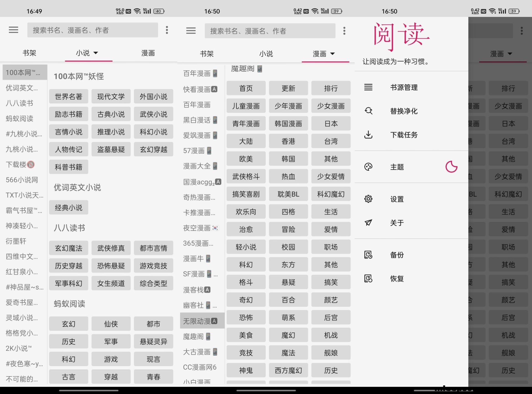Switch to 漫画 tab in left screen
This screenshot has width=532, height=394.
(148, 53)
